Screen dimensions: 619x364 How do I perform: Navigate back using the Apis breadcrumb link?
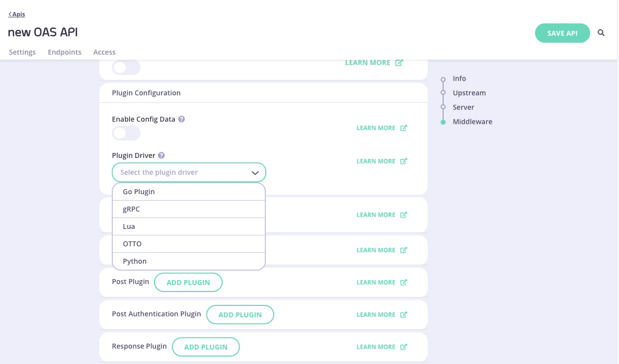16,14
